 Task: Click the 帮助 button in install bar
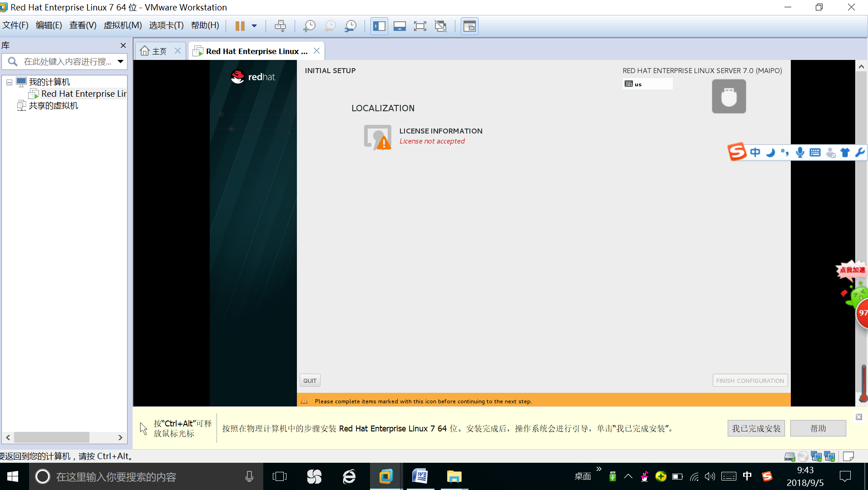(818, 428)
